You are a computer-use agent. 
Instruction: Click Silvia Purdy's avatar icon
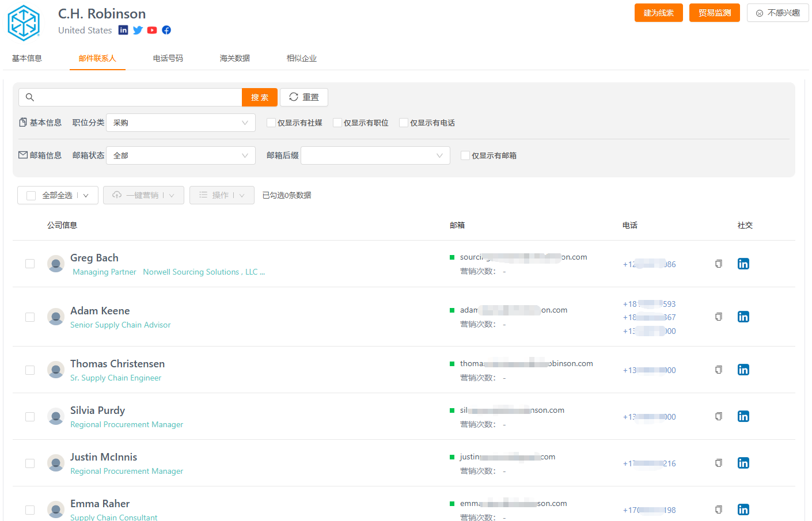tap(56, 416)
